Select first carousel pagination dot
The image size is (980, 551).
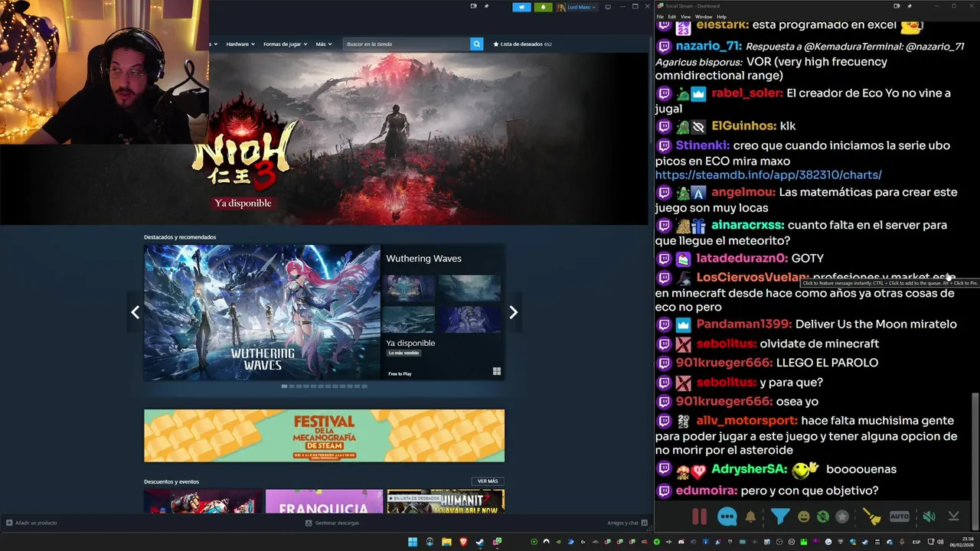point(284,386)
